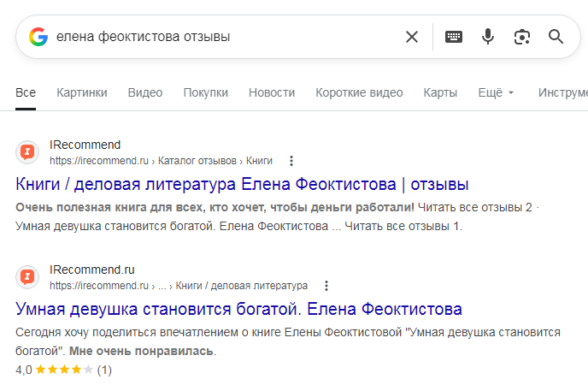Click second IRecommend.ru site favicon
The height and width of the screenshot is (391, 588).
[28, 277]
